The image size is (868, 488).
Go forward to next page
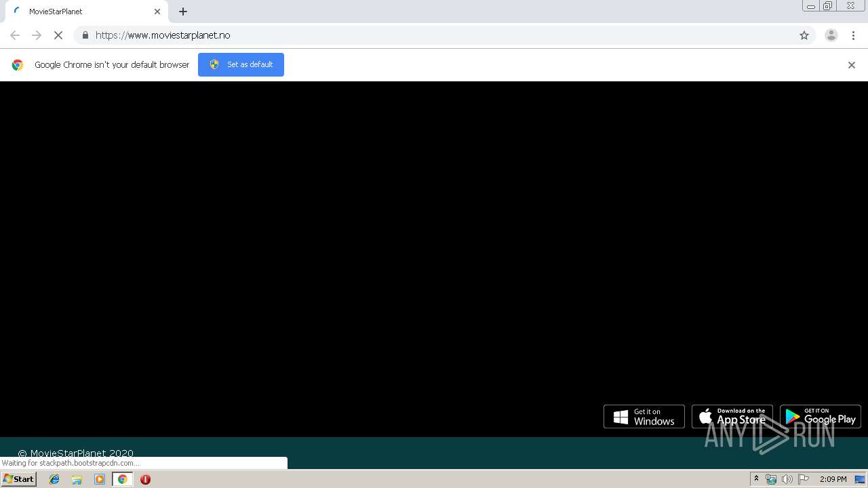37,35
